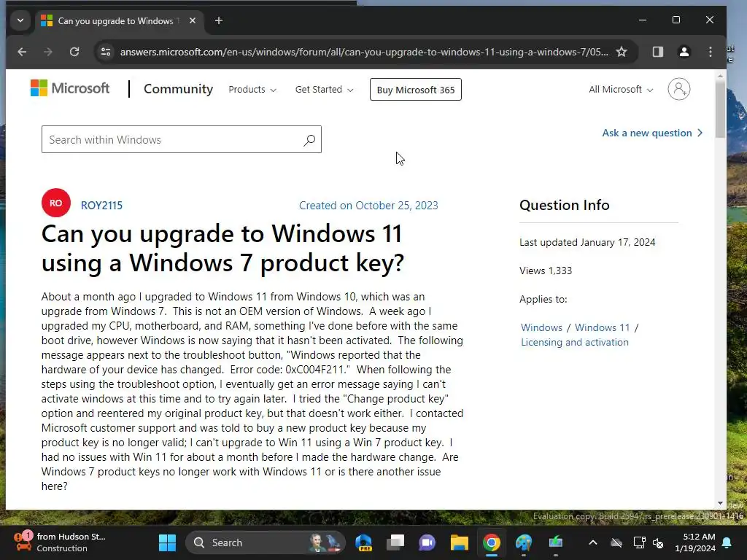
Task: Open File Explorer from taskbar
Action: (460, 542)
